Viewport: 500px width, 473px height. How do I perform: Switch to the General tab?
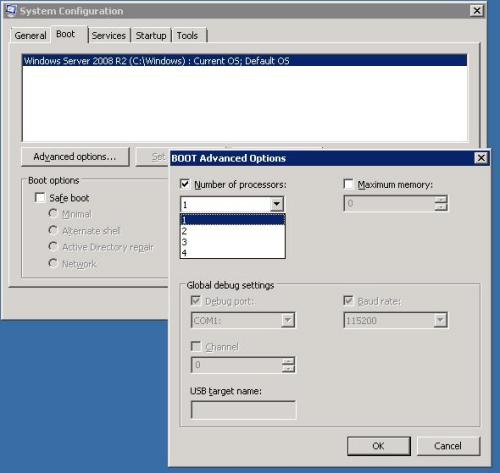coord(30,35)
